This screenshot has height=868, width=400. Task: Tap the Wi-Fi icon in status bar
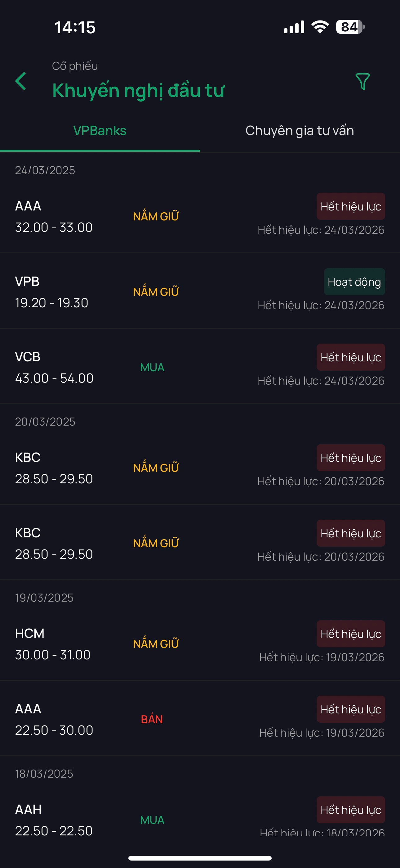[320, 27]
